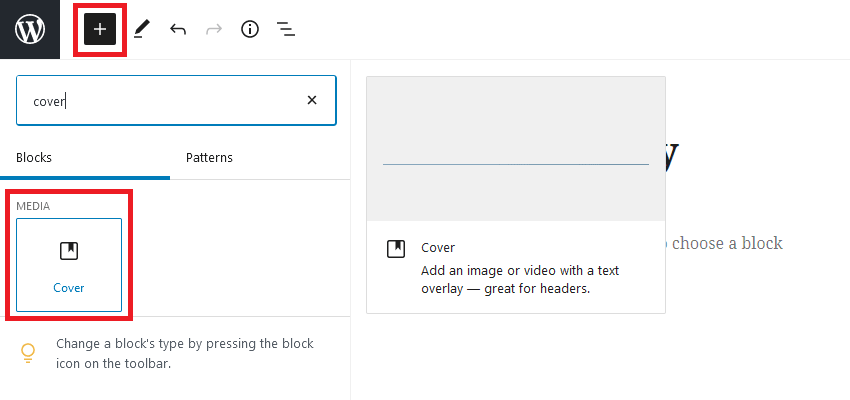The height and width of the screenshot is (400, 850).
Task: Click the 'Change a block's type' tip text
Action: point(185,353)
